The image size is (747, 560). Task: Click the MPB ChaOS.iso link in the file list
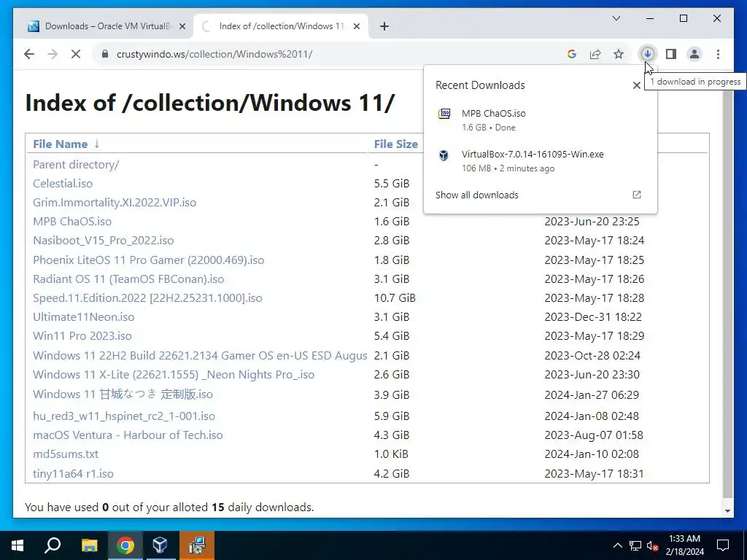(72, 222)
